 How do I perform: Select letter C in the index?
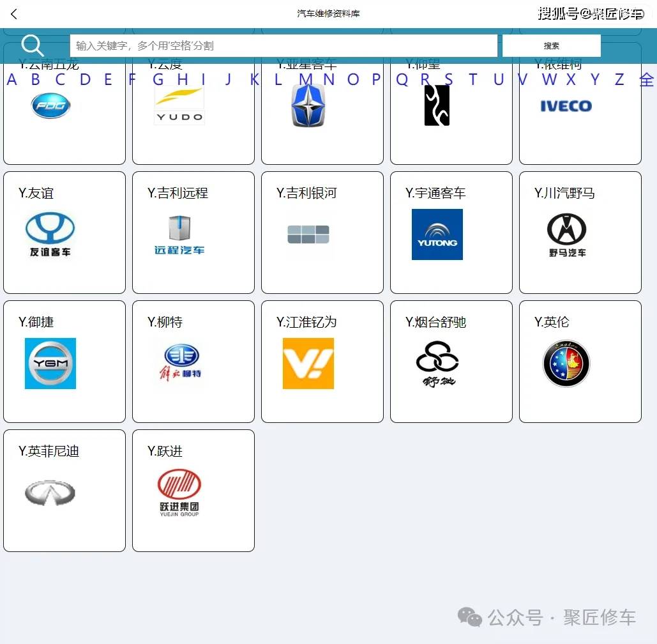60,79
